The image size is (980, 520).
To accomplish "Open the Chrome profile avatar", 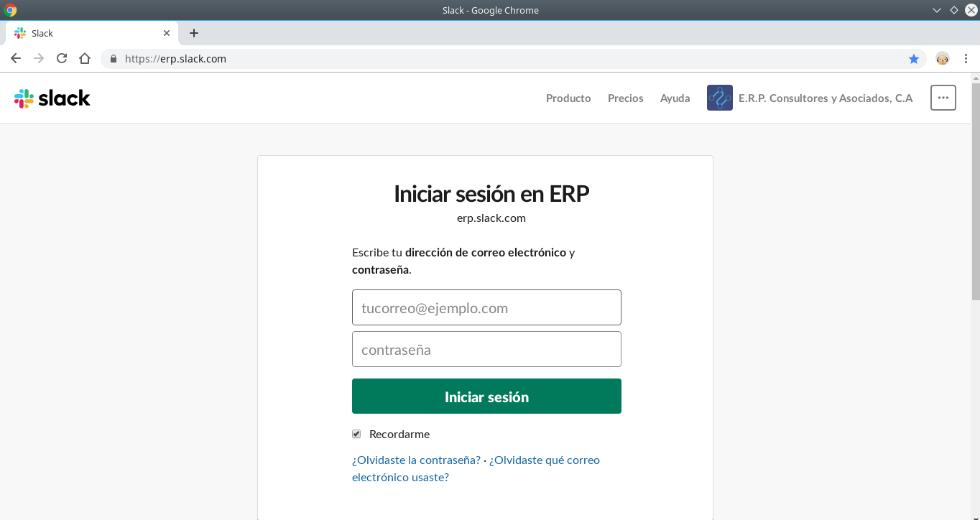I will click(x=942, y=59).
